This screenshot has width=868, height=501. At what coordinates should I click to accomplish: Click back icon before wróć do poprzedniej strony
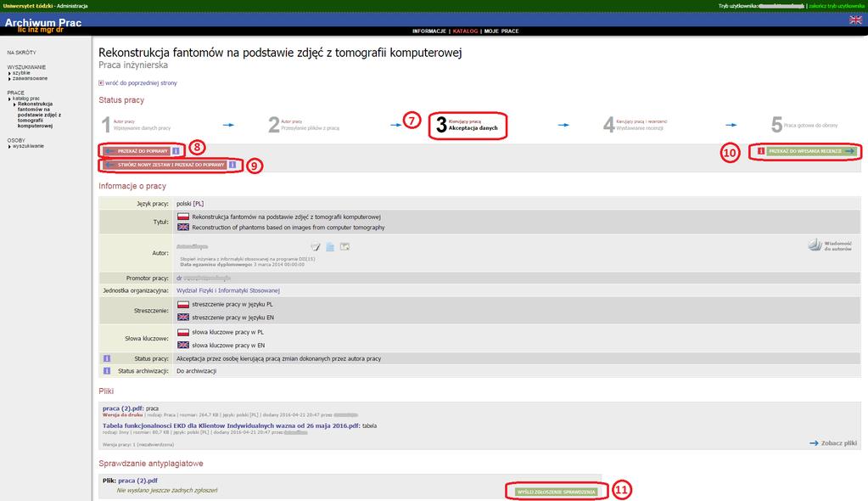(101, 83)
